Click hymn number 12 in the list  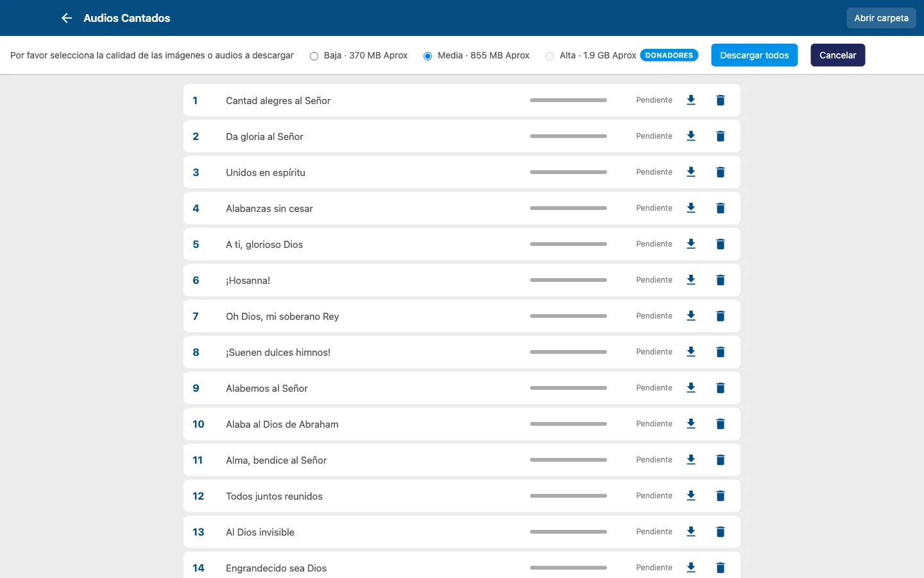tap(198, 496)
